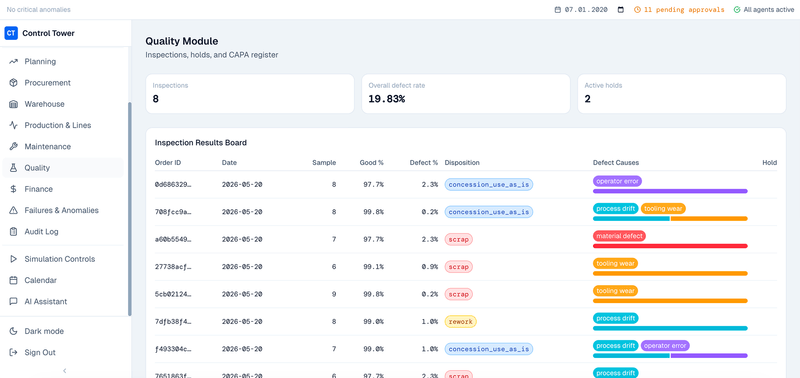Open the Procurement page
Screen dimensions: 800x378
[63, 83]
